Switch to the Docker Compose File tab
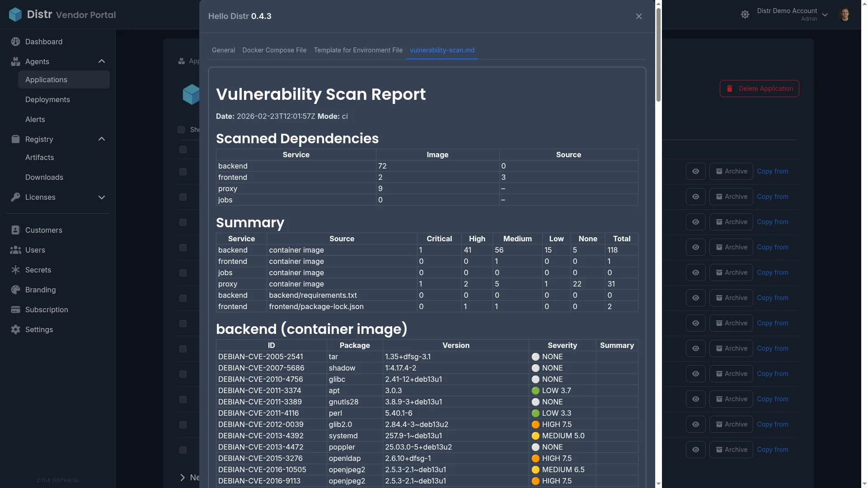 pos(274,50)
